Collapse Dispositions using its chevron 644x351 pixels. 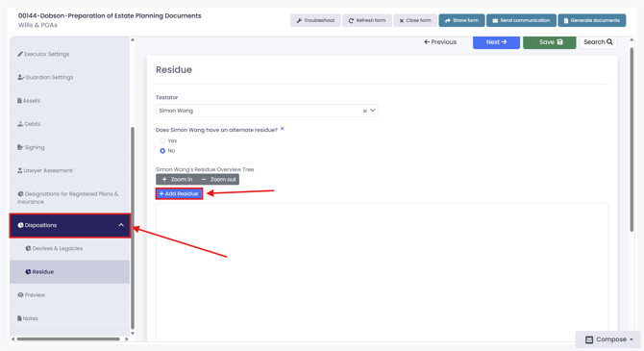(121, 225)
